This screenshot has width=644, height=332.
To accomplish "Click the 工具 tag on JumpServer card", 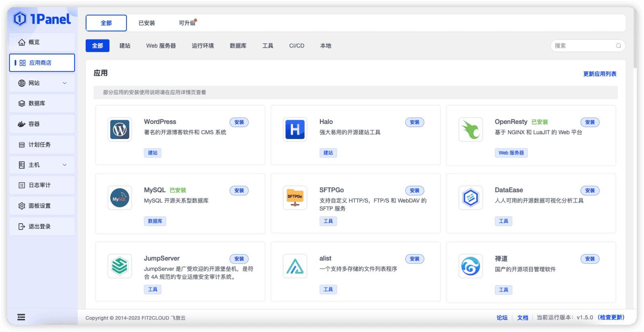I will [x=153, y=289].
